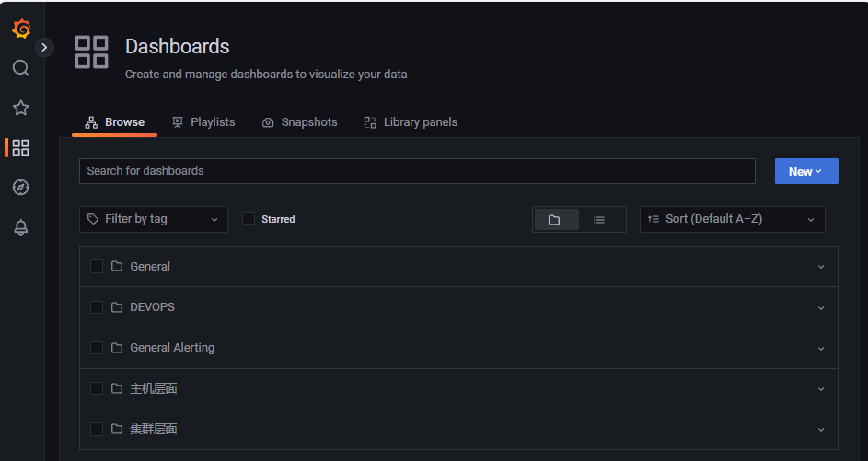
Task: Open the search magnifier in sidebar
Action: coord(21,68)
